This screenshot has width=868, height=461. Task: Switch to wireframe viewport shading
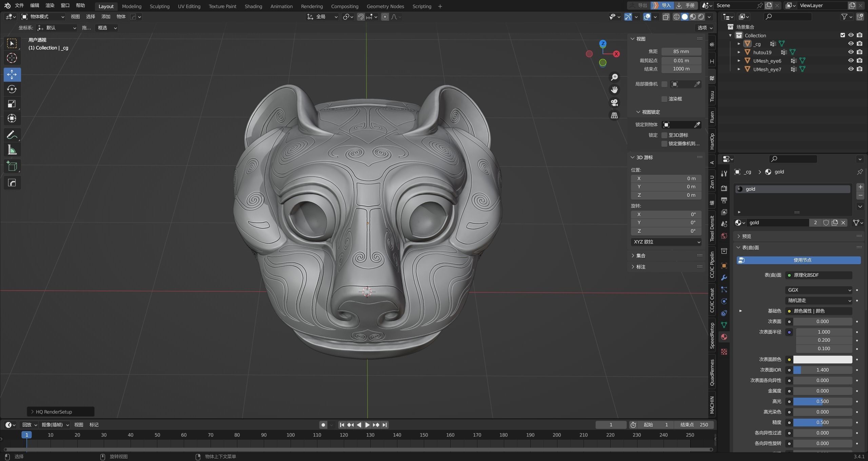[676, 17]
